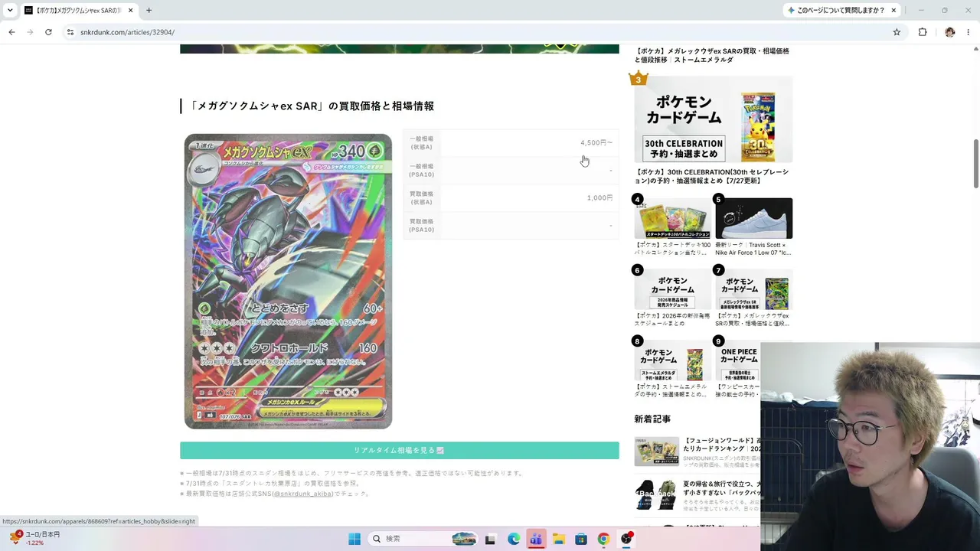This screenshot has height=551, width=980.
Task: Select the 一般相場(状態A) price 4,500円〜
Action: click(x=596, y=143)
